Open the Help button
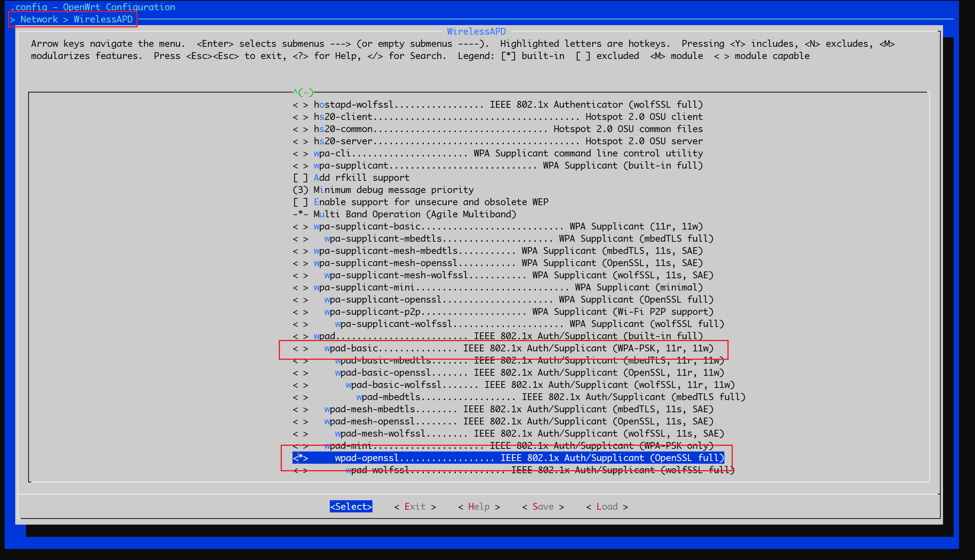 (x=478, y=506)
